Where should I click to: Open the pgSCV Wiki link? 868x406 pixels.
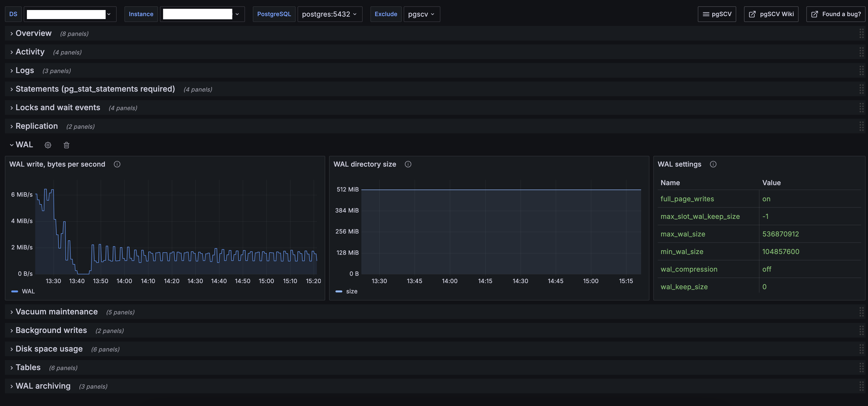click(x=771, y=14)
